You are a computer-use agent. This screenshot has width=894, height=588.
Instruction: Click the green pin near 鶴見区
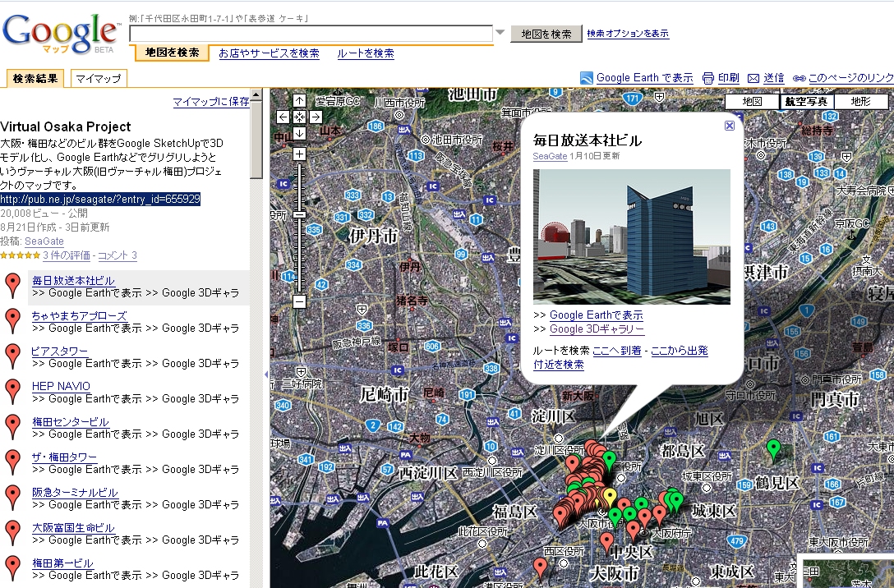click(773, 450)
